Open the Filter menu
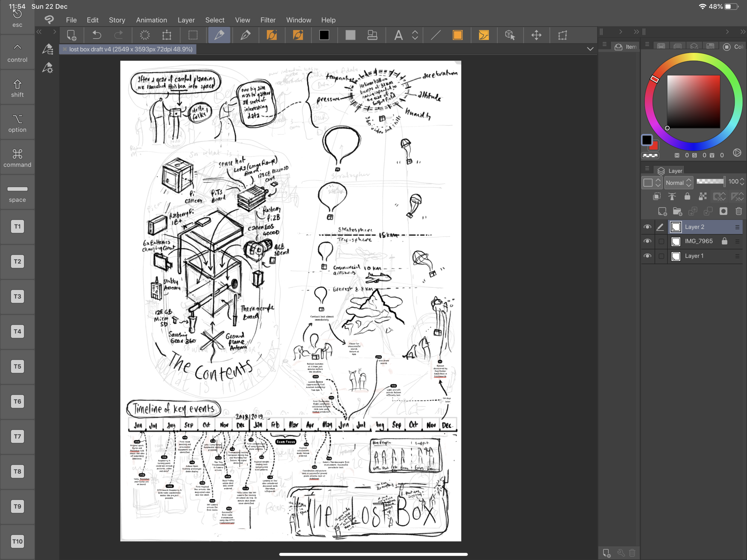Image resolution: width=747 pixels, height=560 pixels. [x=268, y=20]
